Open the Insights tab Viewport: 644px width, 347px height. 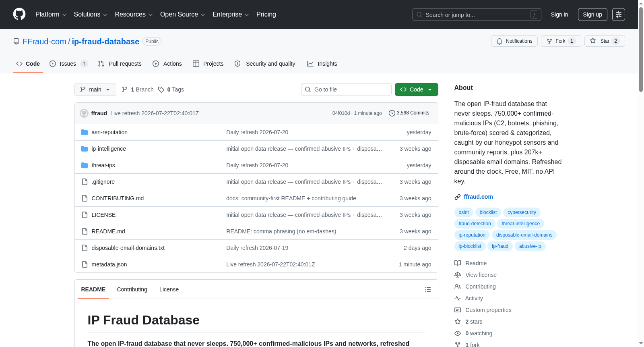click(x=322, y=64)
